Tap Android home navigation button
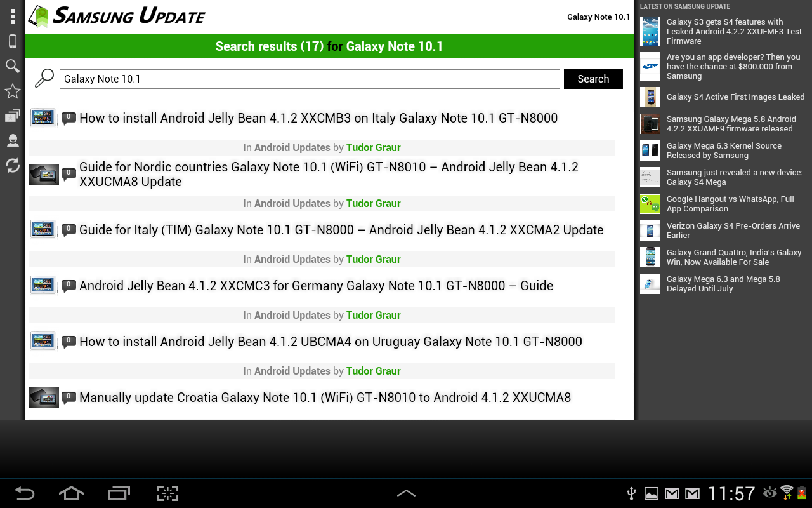 [x=71, y=493]
